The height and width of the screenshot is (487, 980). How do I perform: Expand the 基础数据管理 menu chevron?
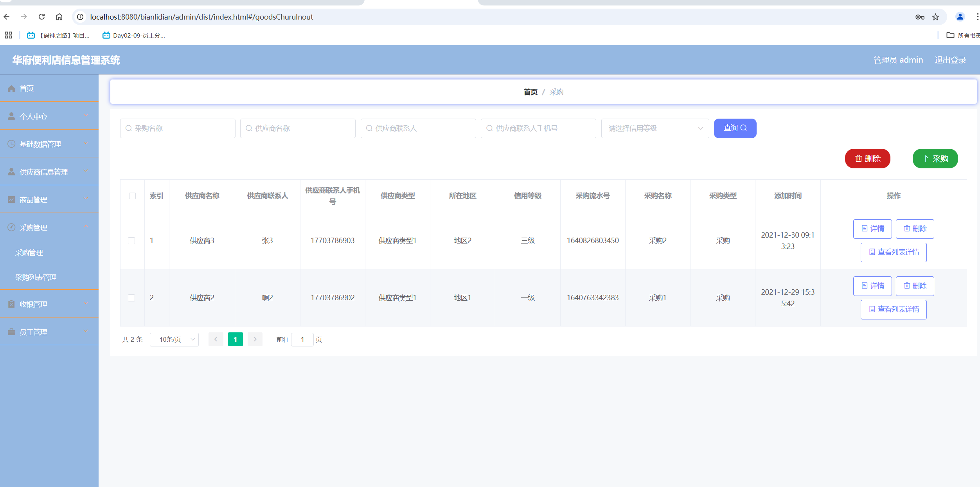click(86, 144)
